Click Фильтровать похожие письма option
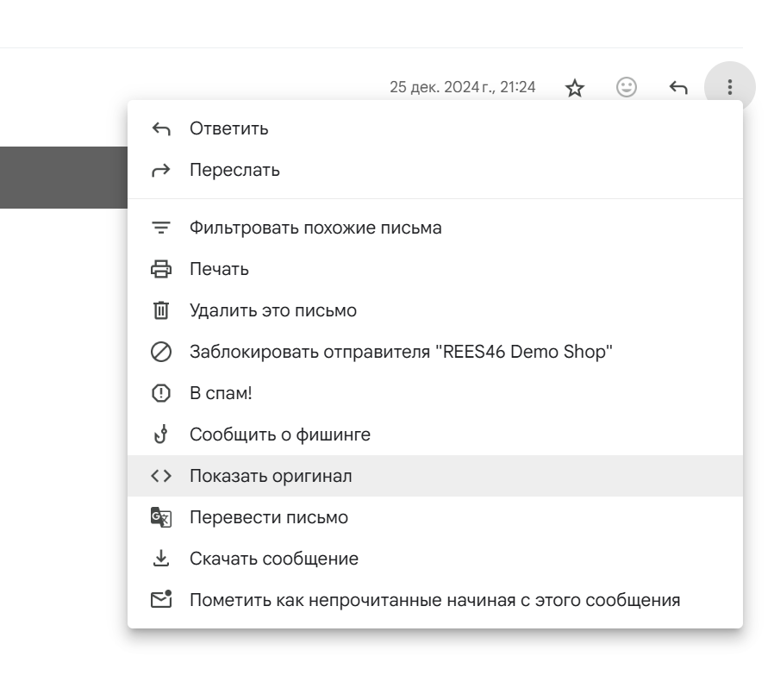Image resolution: width=774 pixels, height=700 pixels. coord(435,228)
